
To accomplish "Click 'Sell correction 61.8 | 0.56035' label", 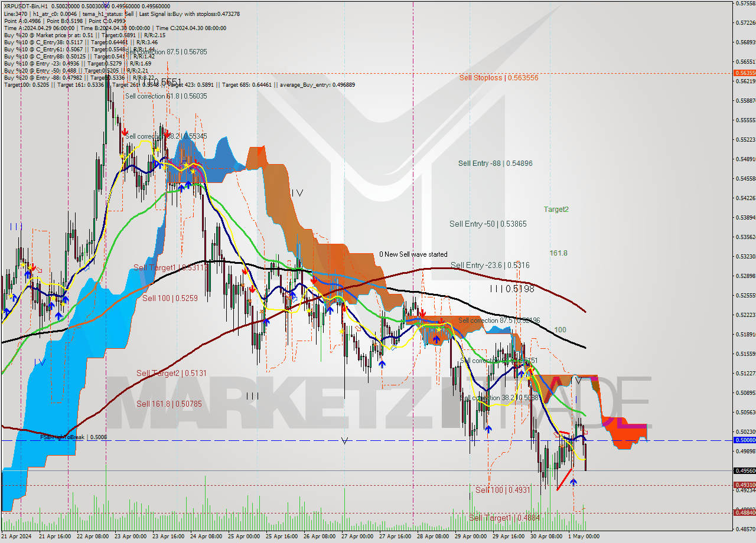I will click(166, 96).
